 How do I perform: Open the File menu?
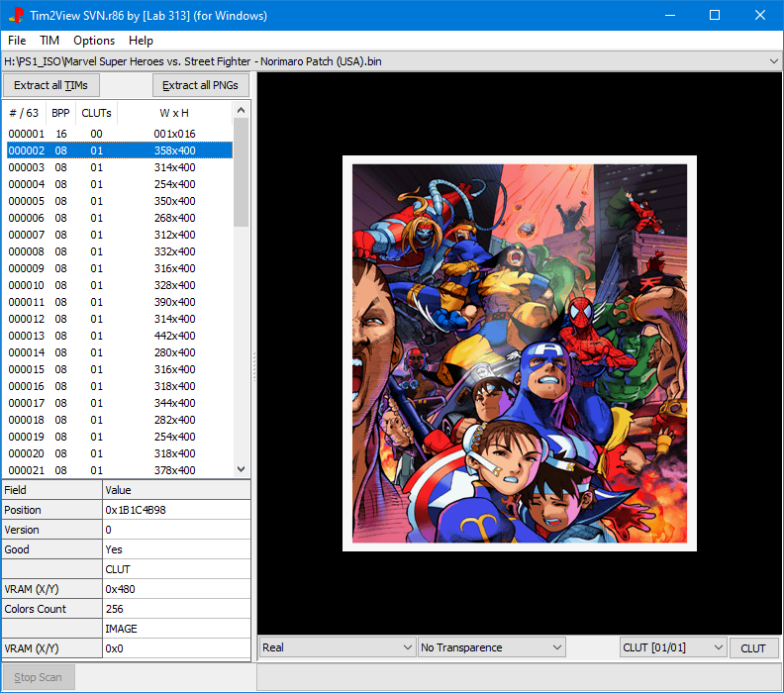(x=17, y=41)
